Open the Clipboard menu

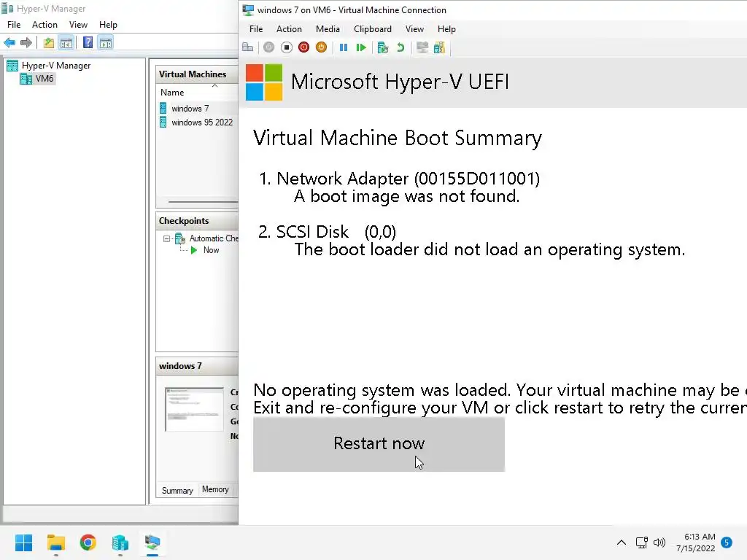[373, 29]
